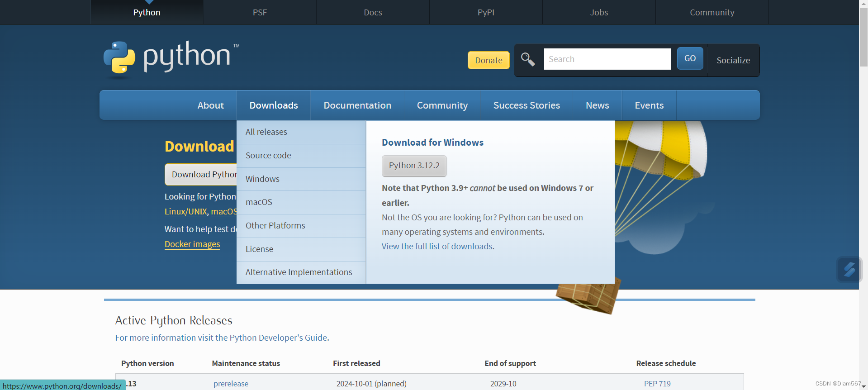
Task: Open the Jobs tab in top bar
Action: click(599, 12)
